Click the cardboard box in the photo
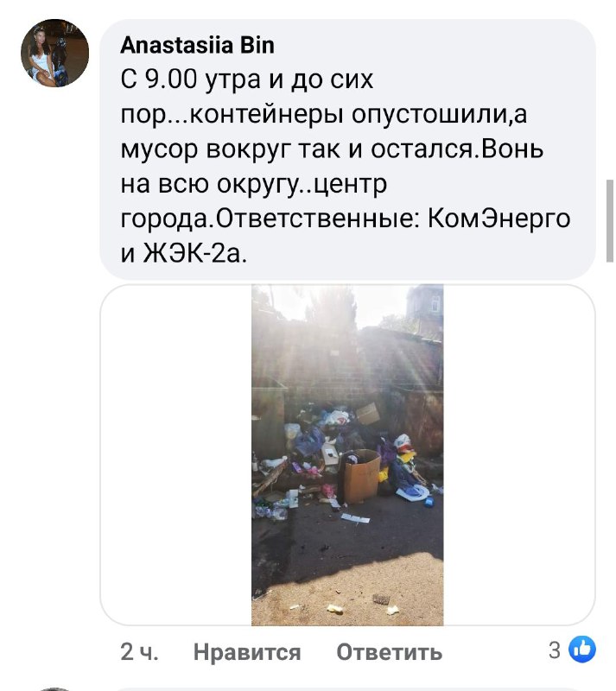Image resolution: width=616 pixels, height=691 pixels. [360, 477]
